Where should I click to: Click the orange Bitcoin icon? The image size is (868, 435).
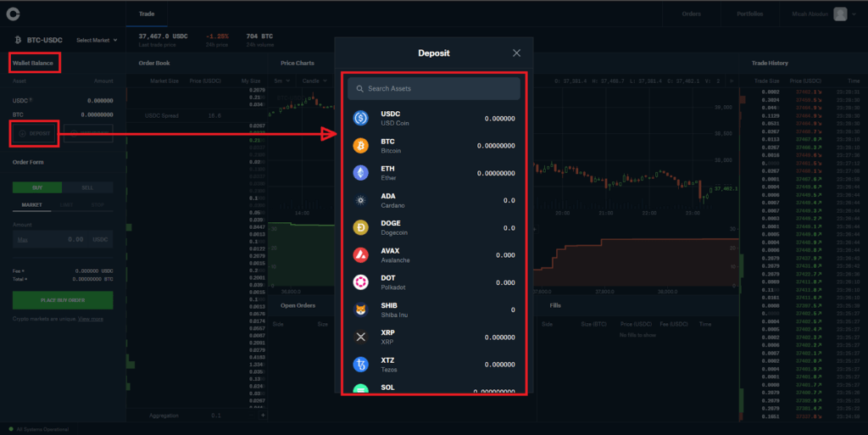point(360,145)
